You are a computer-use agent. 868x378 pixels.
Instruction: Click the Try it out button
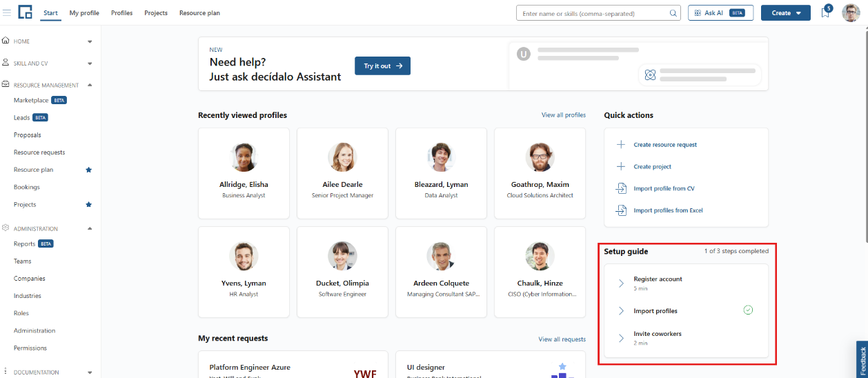coord(382,66)
